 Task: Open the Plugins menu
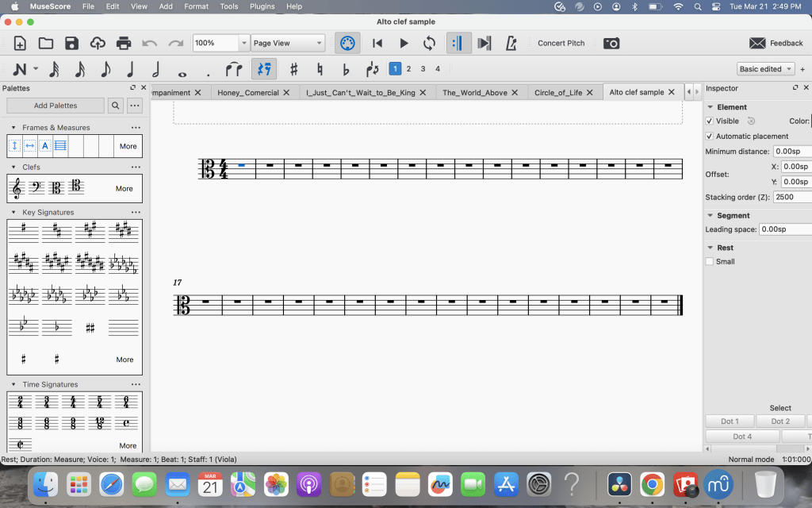263,6
